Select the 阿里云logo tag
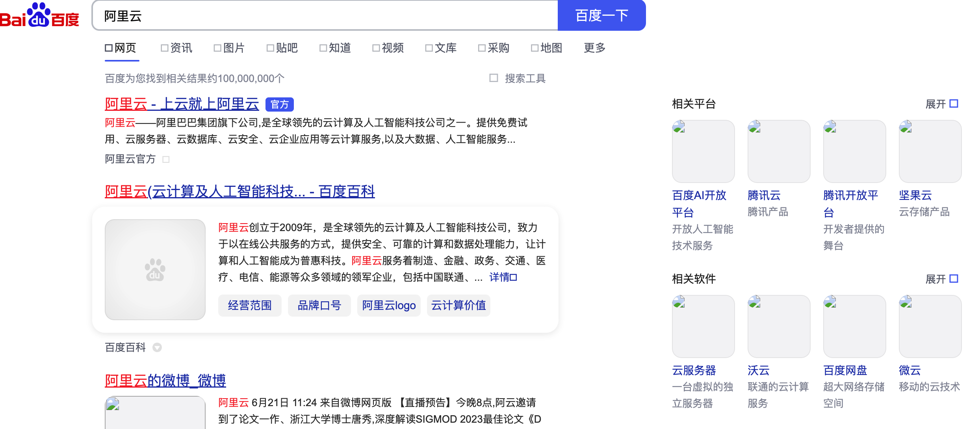 (389, 306)
